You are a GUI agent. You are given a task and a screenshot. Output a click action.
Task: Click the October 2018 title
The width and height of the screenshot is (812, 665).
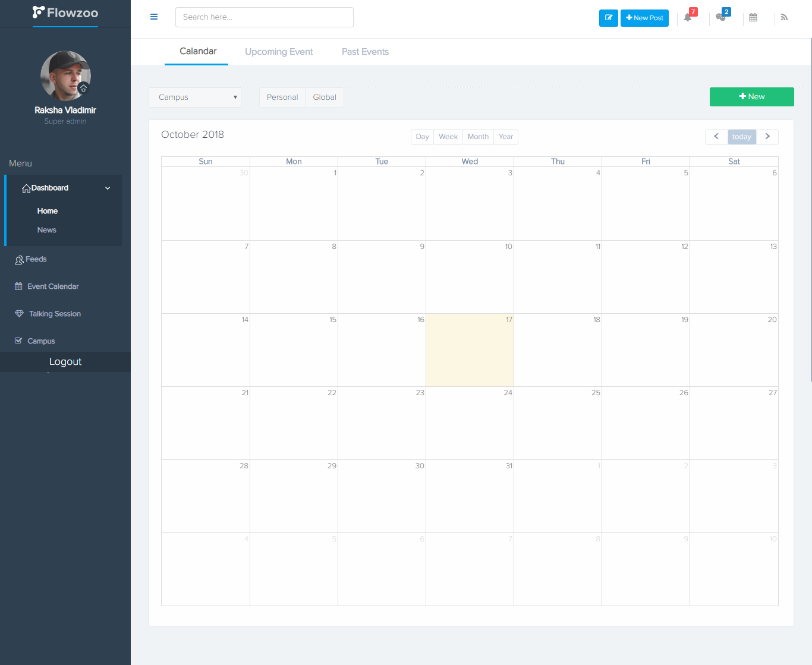coord(193,134)
